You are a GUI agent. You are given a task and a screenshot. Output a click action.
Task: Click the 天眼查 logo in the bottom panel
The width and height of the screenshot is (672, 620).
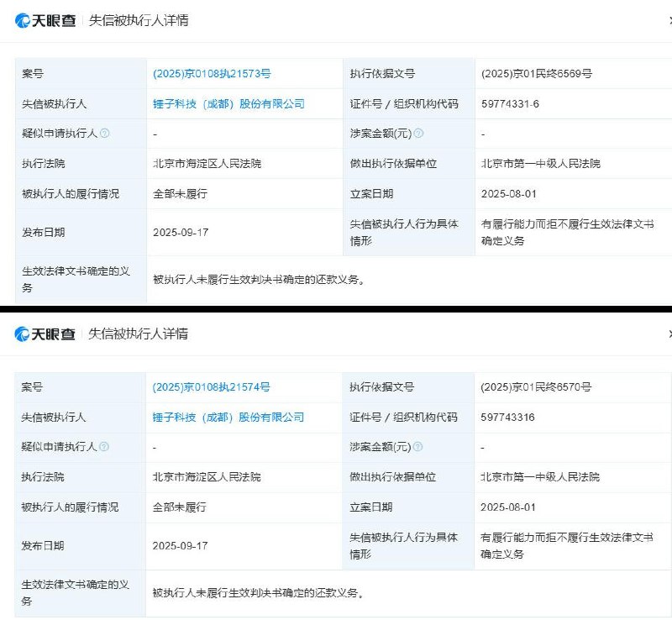tap(45, 334)
